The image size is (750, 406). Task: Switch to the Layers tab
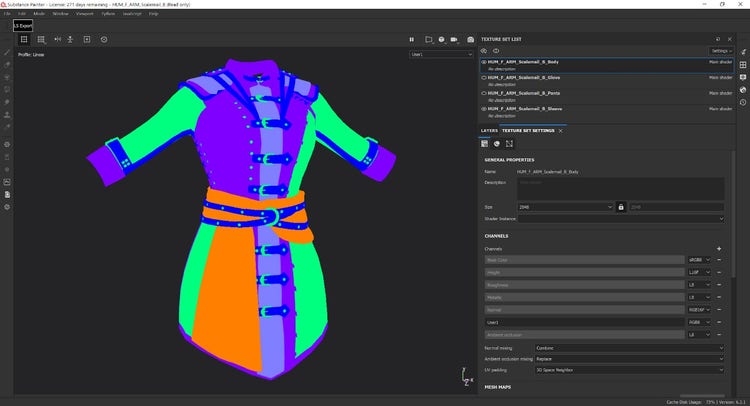click(x=489, y=130)
